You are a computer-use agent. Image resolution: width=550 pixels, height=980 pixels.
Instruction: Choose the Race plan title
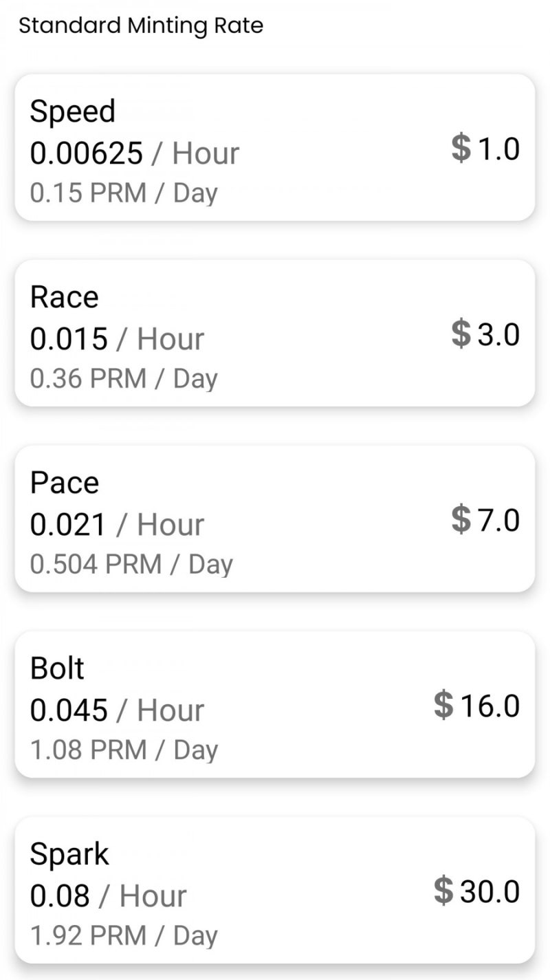(64, 297)
